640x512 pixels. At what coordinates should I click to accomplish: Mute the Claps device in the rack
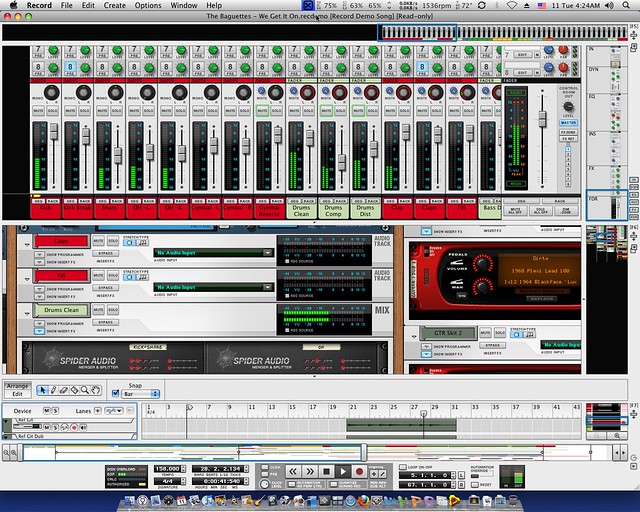point(98,241)
